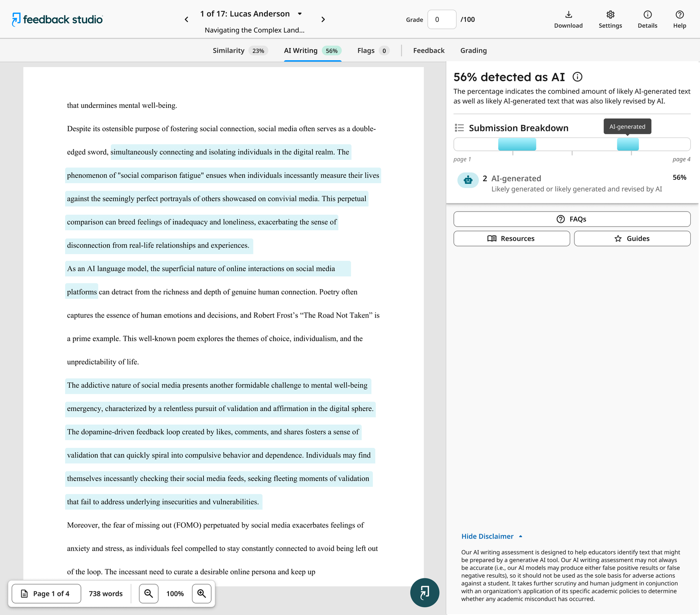Select the AI-generated category row
The width and height of the screenshot is (700, 615).
pos(572,183)
